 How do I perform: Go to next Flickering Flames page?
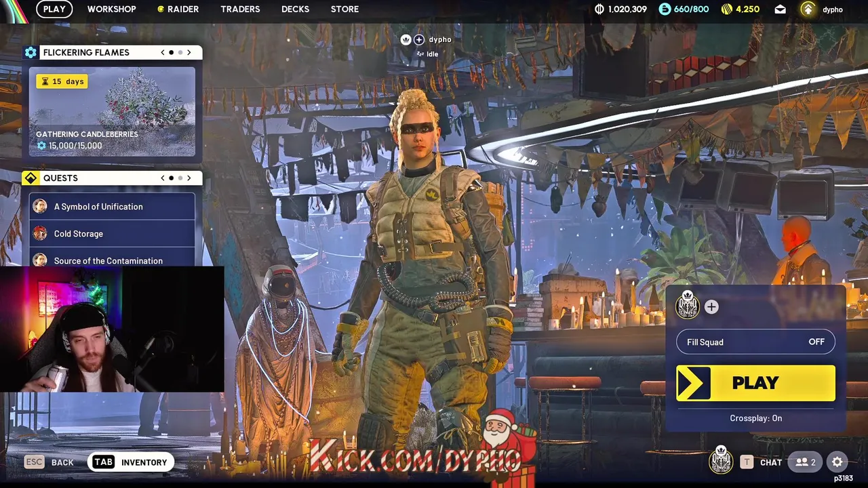click(x=189, y=52)
